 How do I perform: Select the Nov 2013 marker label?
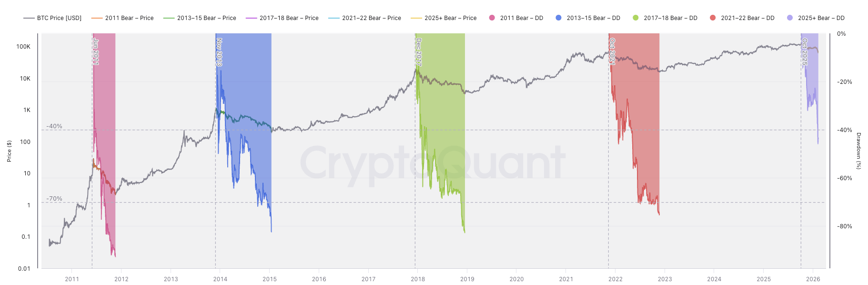pyautogui.click(x=219, y=52)
